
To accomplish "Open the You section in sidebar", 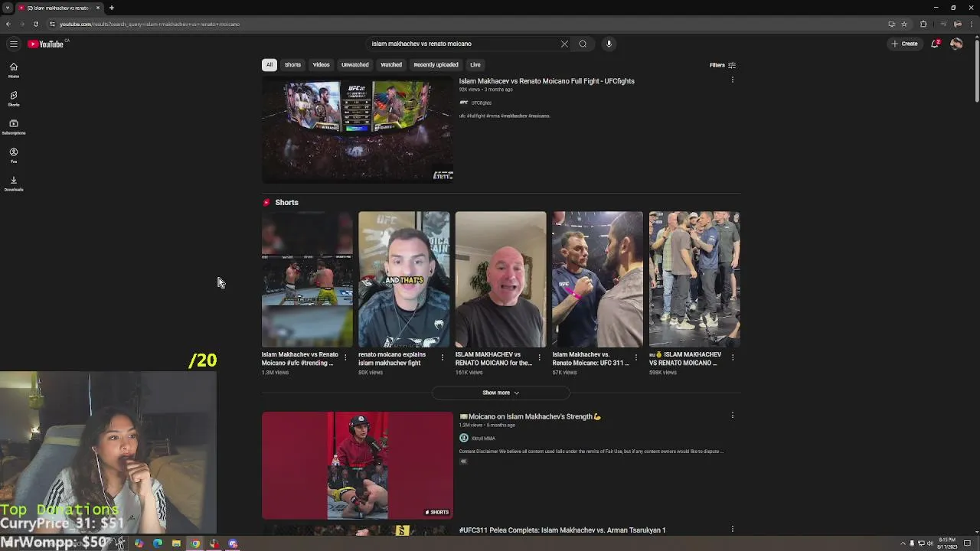I will 13,155.
